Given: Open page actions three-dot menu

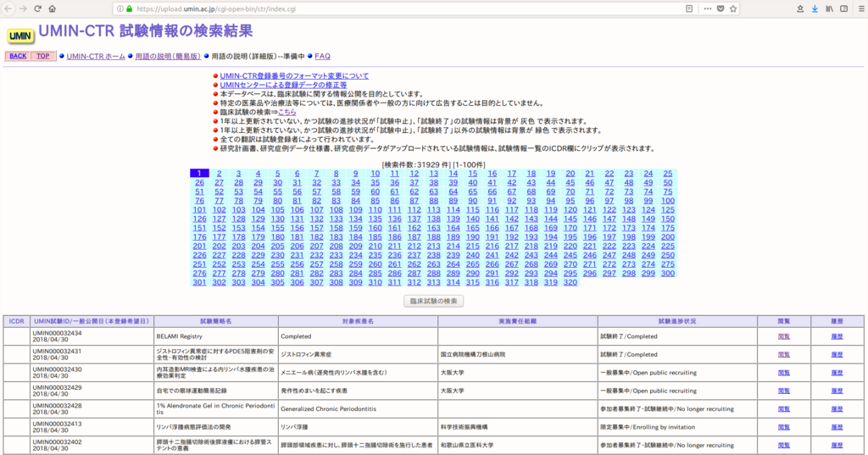Looking at the screenshot, I should 708,8.
